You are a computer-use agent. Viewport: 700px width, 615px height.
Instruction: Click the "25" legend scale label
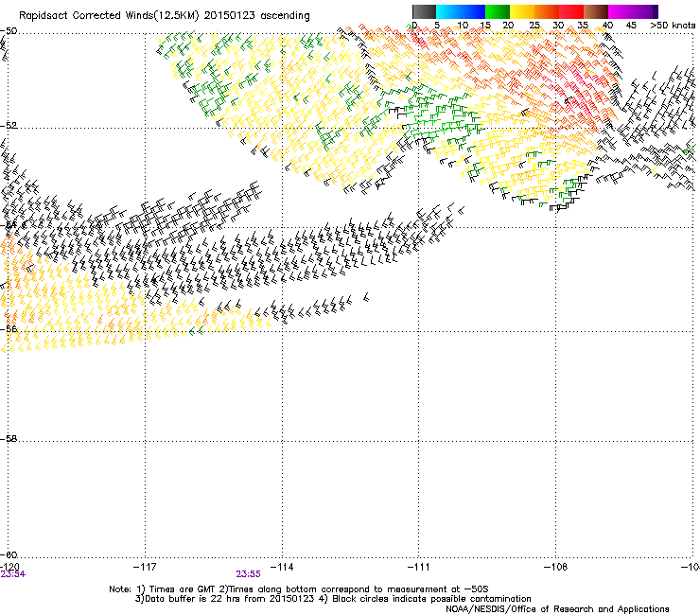coord(534,26)
